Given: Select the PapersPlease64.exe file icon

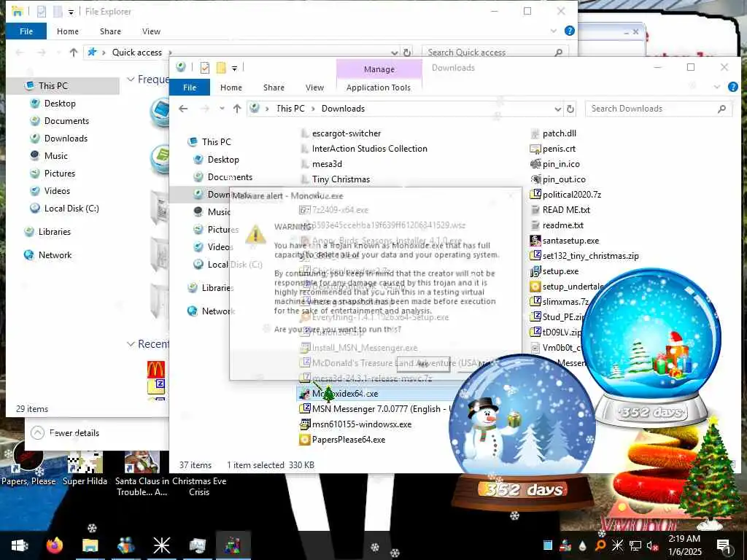Looking at the screenshot, I should (304, 440).
